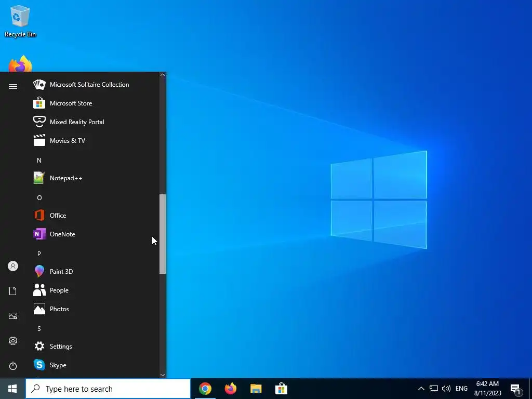Click the 'People' label
Viewport: 532px width, 399px height.
[59, 290]
